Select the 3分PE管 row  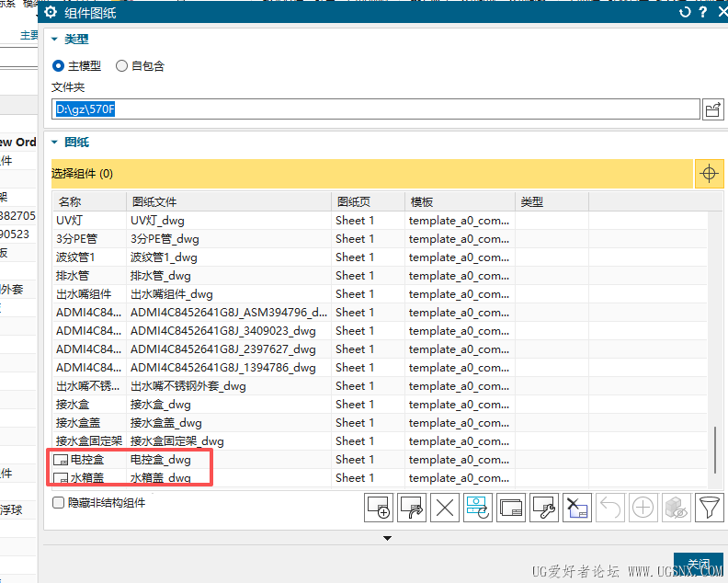coord(381,239)
